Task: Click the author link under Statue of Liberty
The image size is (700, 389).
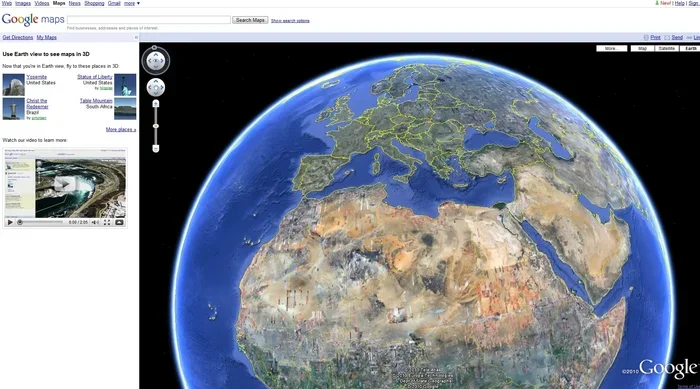Action: click(106, 88)
